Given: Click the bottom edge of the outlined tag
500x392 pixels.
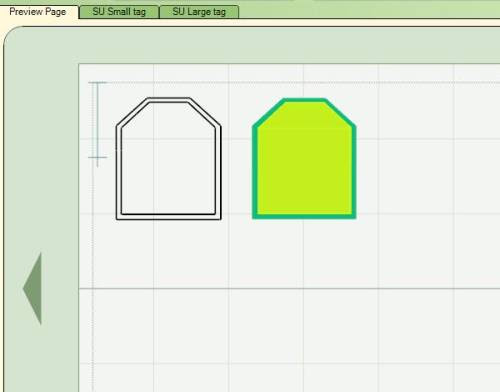Looking at the screenshot, I should pyautogui.click(x=168, y=218).
